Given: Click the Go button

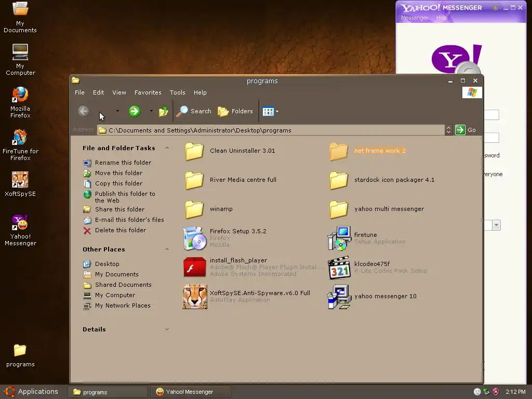Looking at the screenshot, I should pyautogui.click(x=466, y=130).
